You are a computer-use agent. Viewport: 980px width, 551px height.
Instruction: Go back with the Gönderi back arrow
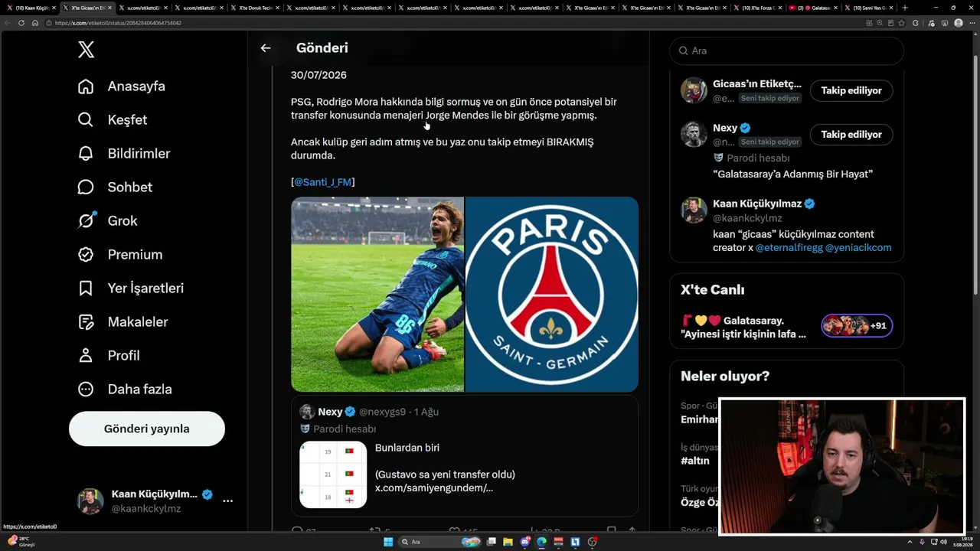(x=266, y=48)
